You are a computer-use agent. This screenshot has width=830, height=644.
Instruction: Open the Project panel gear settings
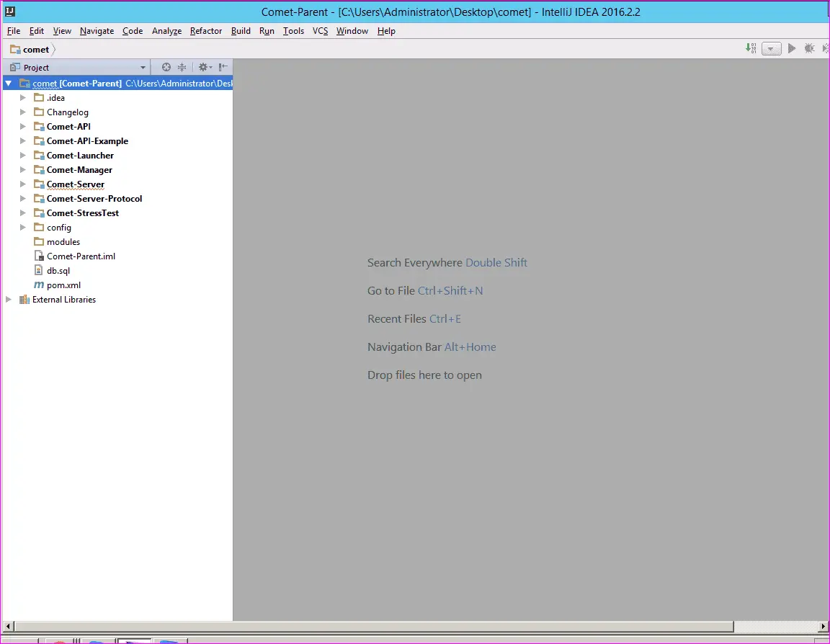pos(205,67)
